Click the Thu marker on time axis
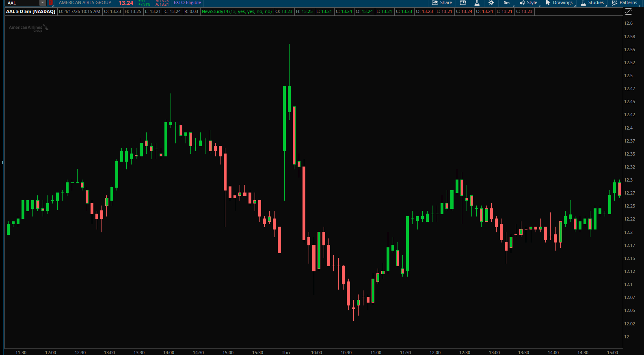 286,352
